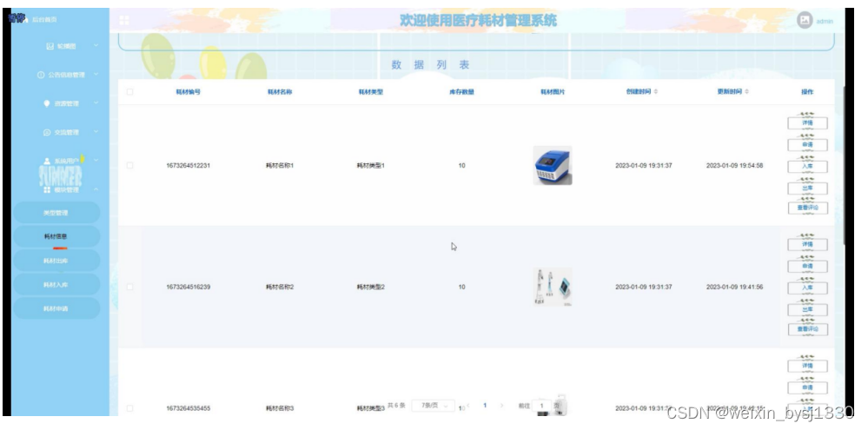868x430 pixels.
Task: Click the 耗材编号 cell 1673264535455
Action: [x=188, y=408]
